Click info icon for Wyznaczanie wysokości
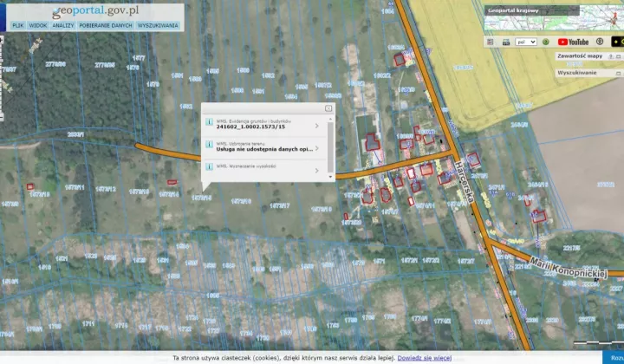This screenshot has height=364, width=624. point(209,166)
